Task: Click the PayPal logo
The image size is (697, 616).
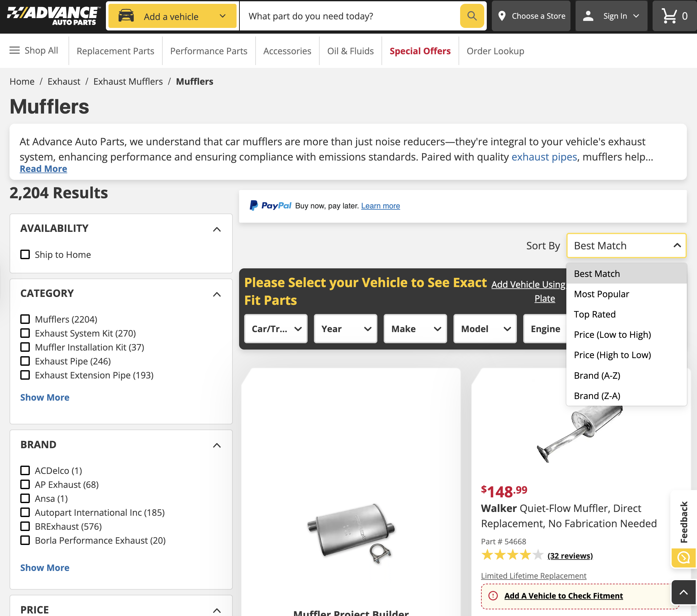Action: [x=271, y=205]
